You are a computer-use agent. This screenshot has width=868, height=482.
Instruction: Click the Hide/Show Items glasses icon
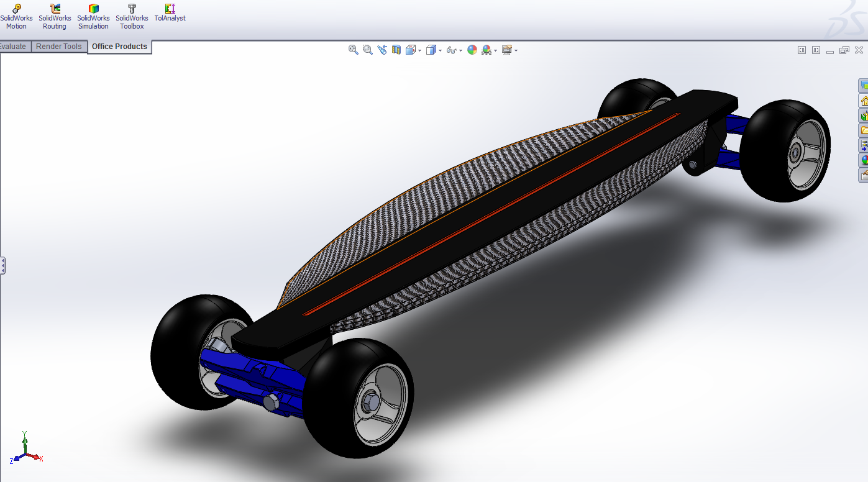[452, 50]
